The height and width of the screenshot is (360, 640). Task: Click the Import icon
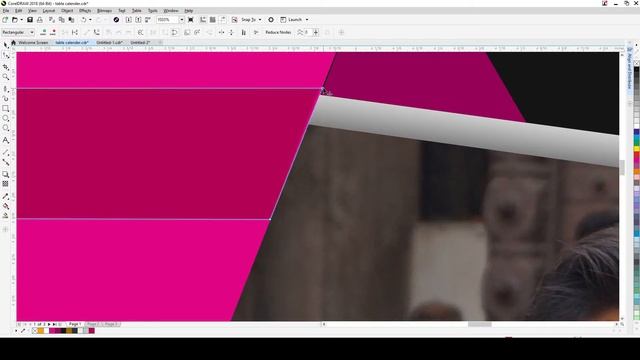tap(129, 20)
